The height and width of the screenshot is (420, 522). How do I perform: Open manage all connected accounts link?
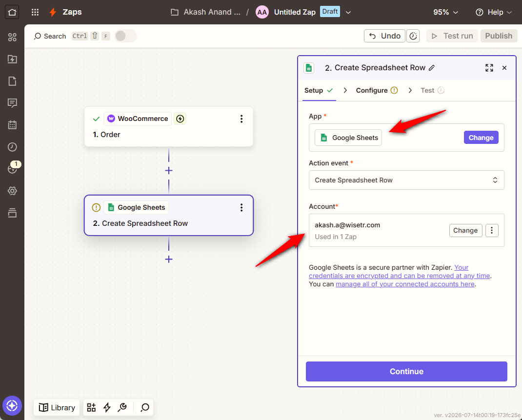pos(405,284)
